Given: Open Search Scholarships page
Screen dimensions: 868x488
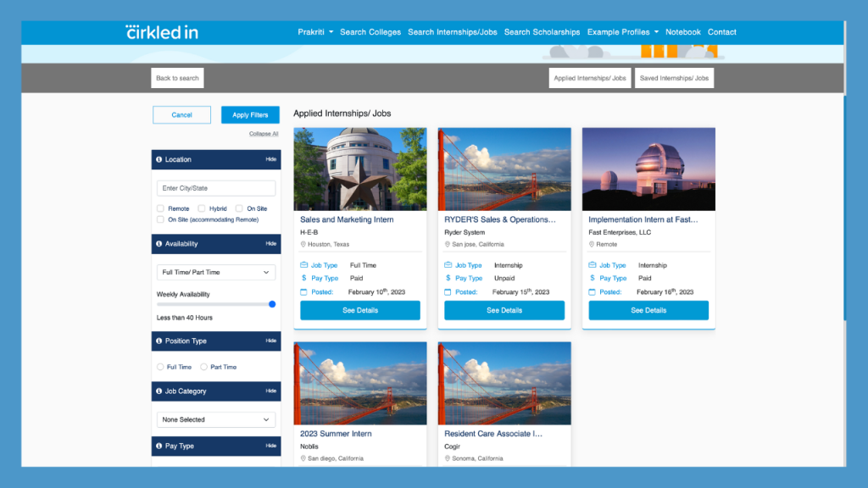Looking at the screenshot, I should click(x=542, y=32).
